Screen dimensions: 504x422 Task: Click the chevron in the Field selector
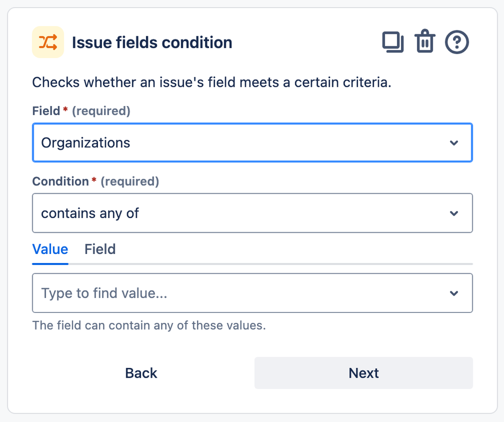coord(454,143)
